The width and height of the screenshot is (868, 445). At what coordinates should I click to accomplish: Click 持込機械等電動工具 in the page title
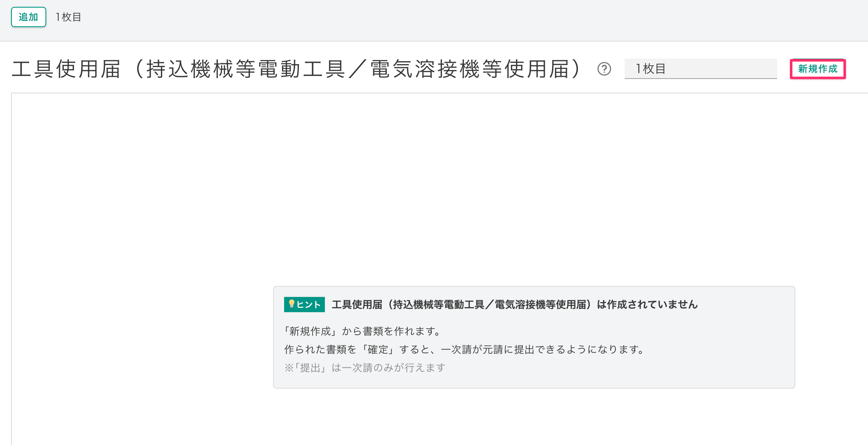click(246, 69)
